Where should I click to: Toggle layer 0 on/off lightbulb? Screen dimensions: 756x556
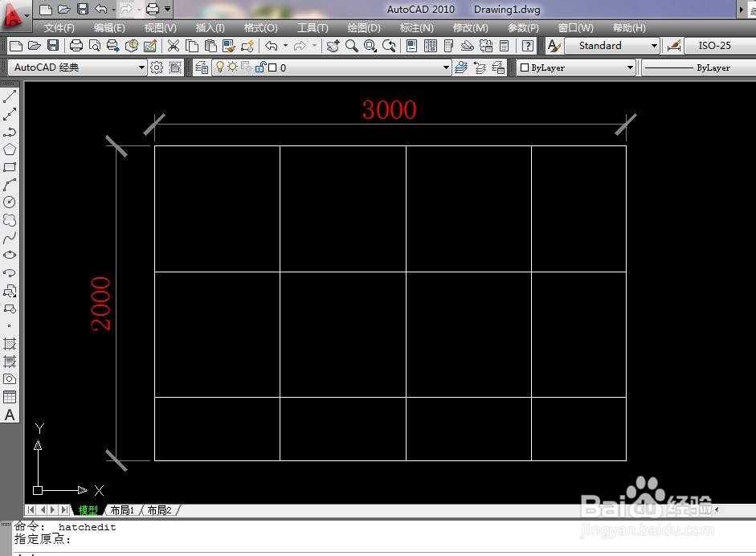click(220, 67)
